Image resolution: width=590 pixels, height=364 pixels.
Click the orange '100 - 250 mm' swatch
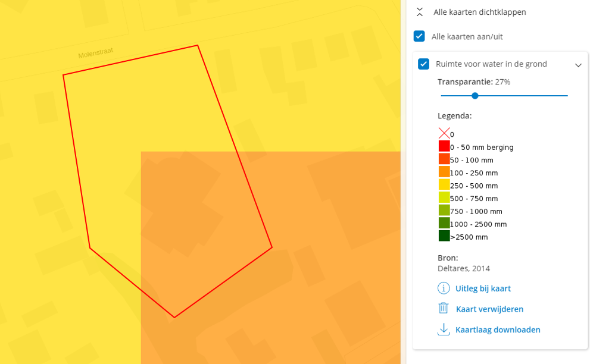(444, 172)
